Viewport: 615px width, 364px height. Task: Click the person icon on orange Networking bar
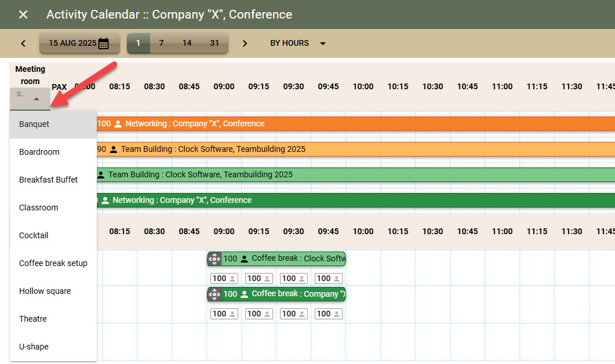click(x=118, y=124)
